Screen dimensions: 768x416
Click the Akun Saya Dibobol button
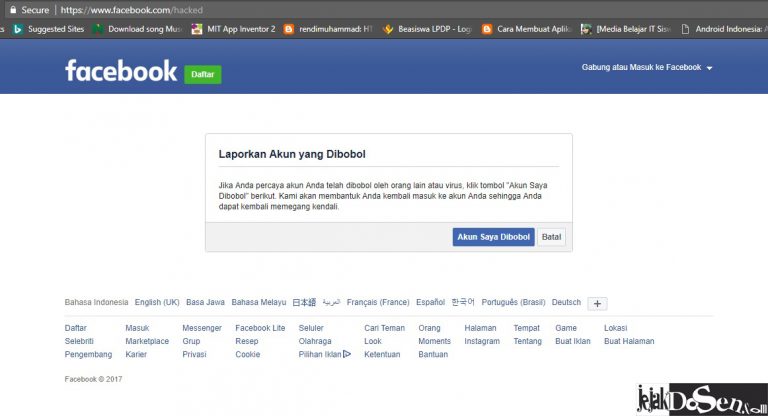click(x=493, y=237)
